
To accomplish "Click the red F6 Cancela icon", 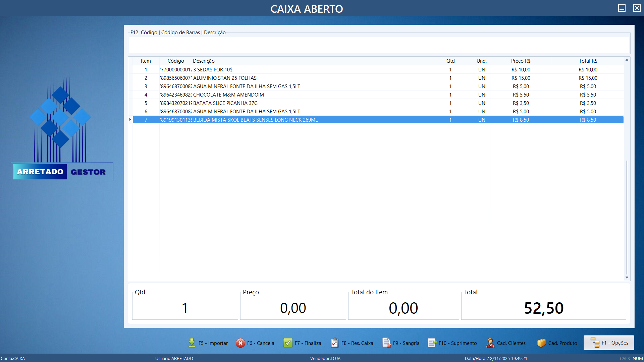I will [241, 343].
